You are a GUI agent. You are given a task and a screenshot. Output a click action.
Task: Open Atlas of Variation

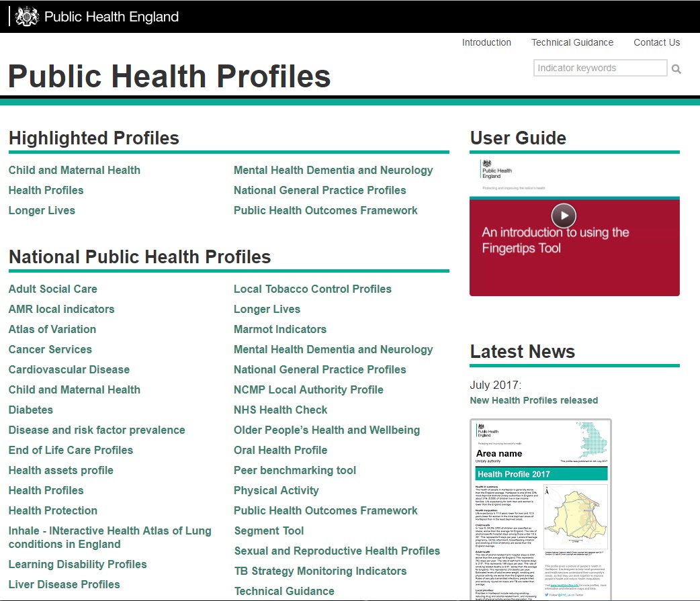coord(52,329)
